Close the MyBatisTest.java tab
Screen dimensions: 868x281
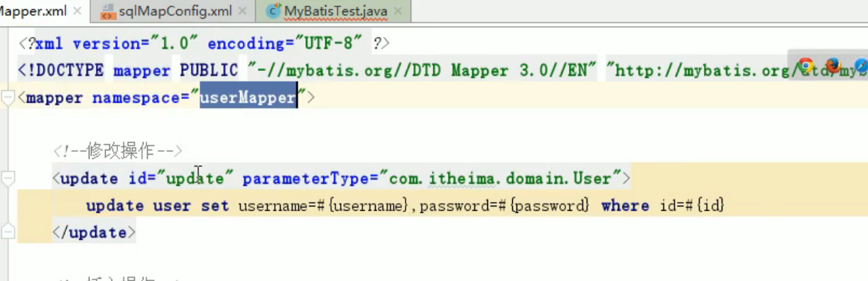tap(398, 11)
